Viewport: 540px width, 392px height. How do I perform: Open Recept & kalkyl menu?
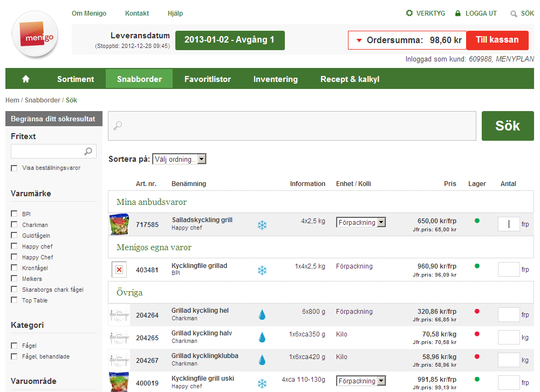pyautogui.click(x=350, y=79)
